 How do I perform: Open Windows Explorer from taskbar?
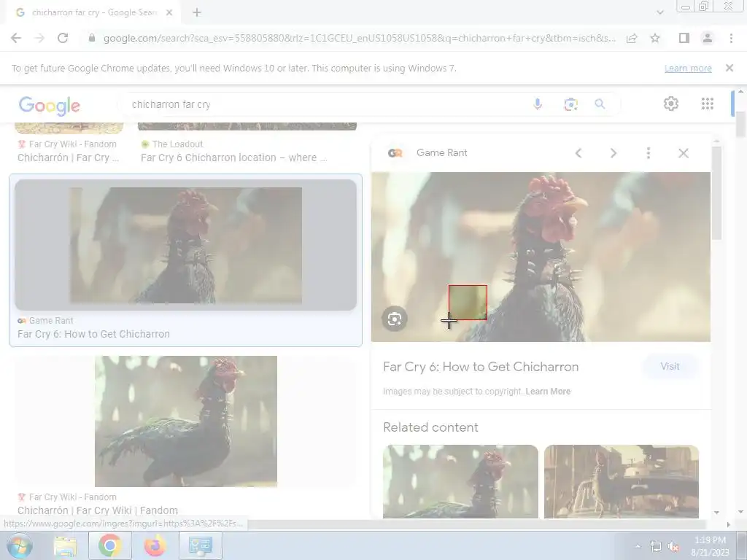click(x=65, y=545)
